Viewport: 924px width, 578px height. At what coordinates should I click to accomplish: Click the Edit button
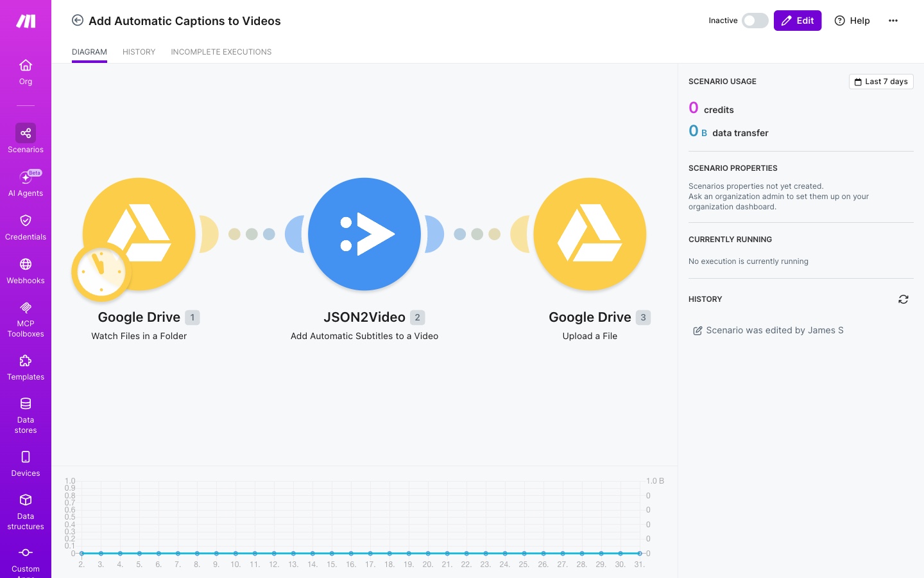coord(798,21)
